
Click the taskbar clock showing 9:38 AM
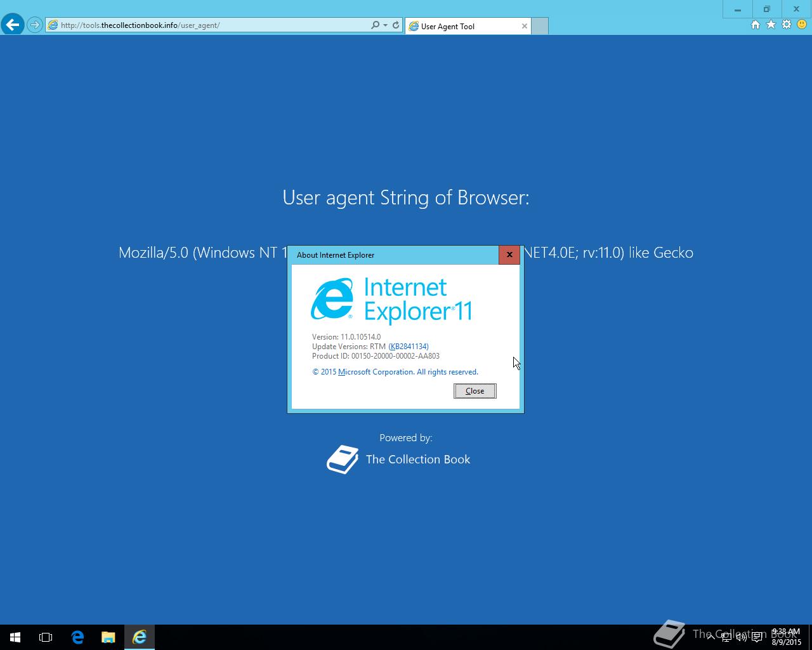(786, 637)
